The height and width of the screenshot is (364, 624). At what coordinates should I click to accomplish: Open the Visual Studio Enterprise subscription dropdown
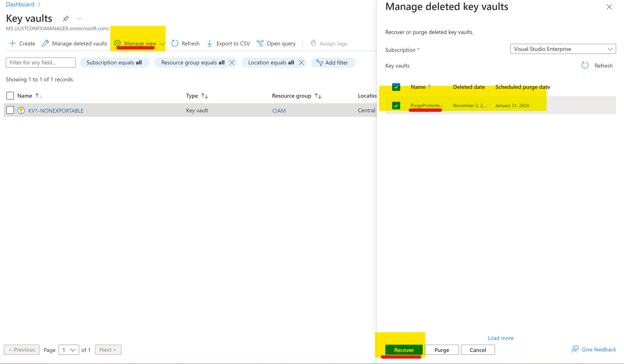563,49
